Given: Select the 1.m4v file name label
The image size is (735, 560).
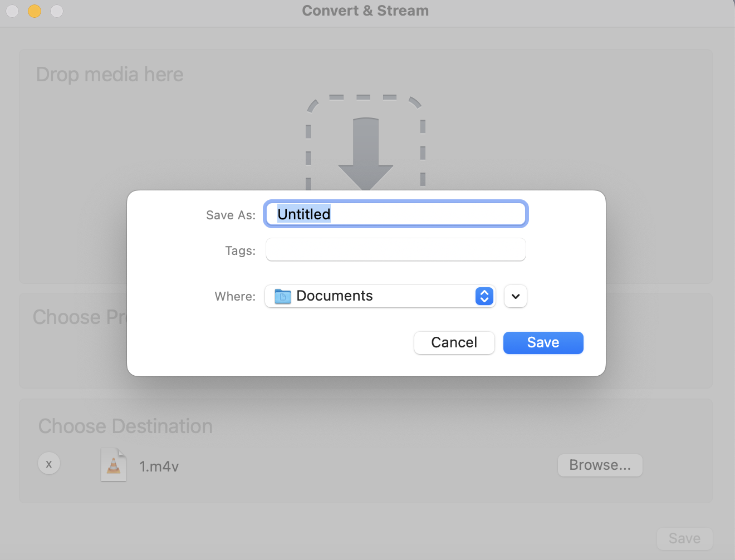Looking at the screenshot, I should 159,466.
